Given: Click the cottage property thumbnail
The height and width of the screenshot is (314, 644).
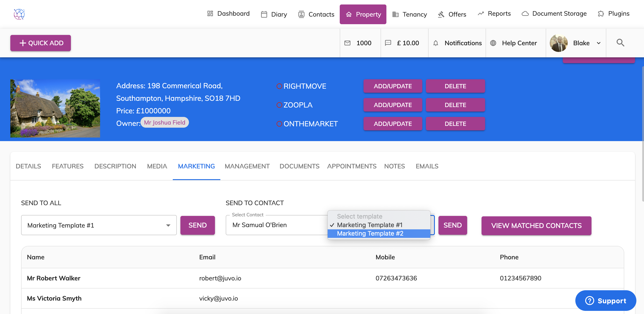Looking at the screenshot, I should (x=55, y=108).
